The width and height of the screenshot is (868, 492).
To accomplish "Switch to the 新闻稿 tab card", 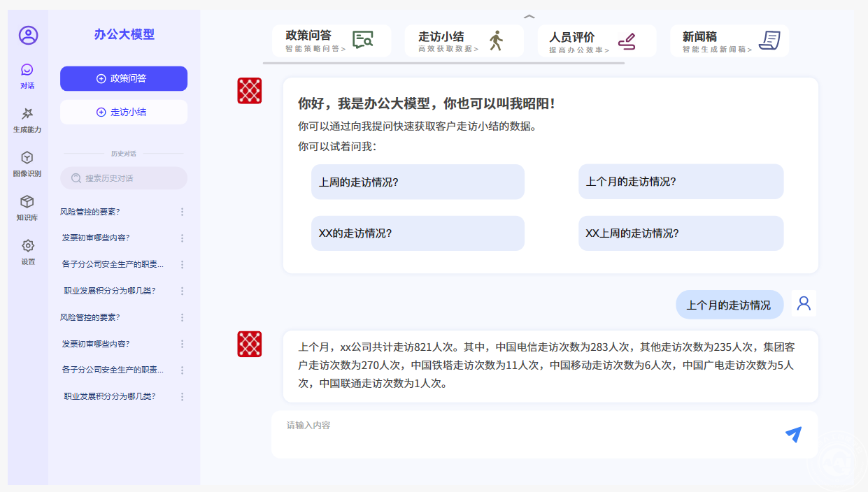I will click(729, 41).
